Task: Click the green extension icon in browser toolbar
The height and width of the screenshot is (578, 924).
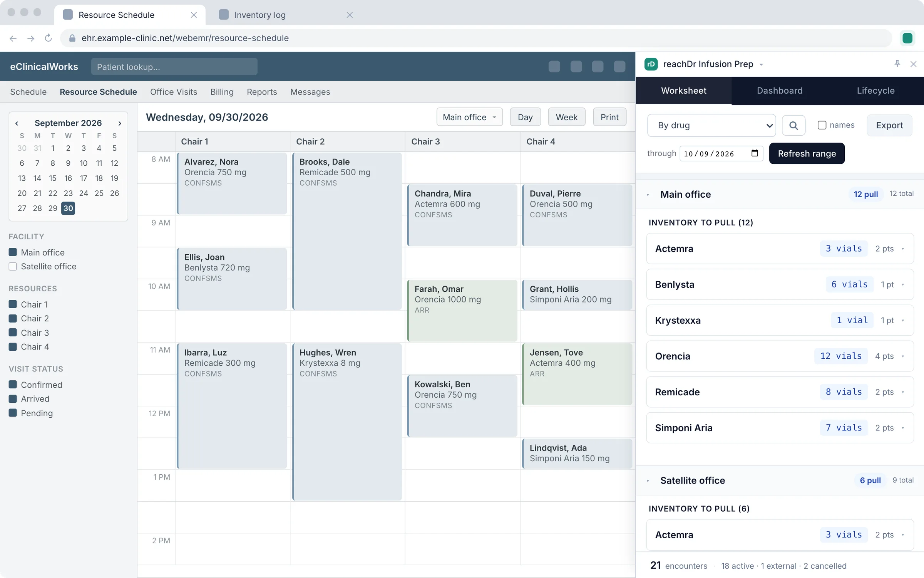Action: pos(907,38)
